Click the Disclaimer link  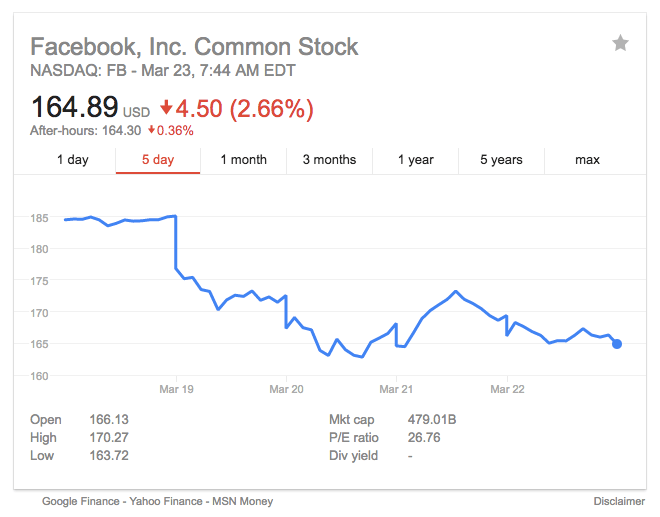click(618, 501)
